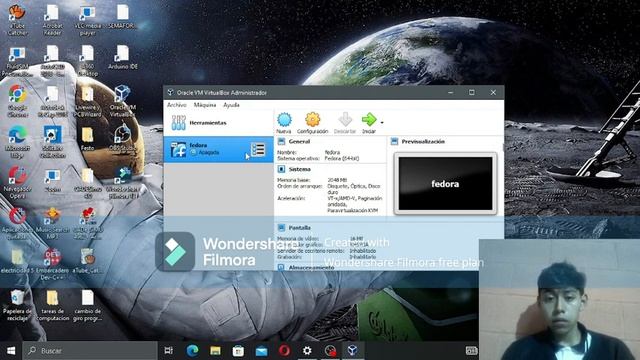Click the Almacenamiento section header
640x360 pixels.
[311, 268]
